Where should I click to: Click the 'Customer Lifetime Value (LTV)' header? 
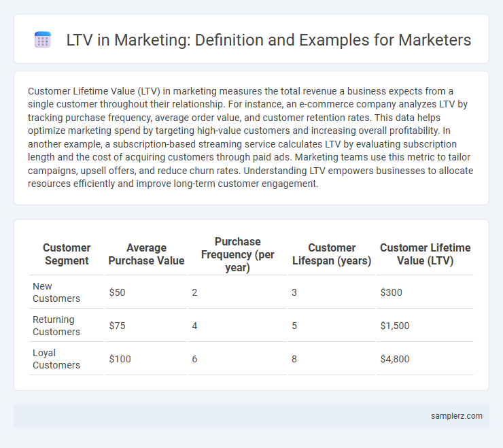click(x=425, y=254)
